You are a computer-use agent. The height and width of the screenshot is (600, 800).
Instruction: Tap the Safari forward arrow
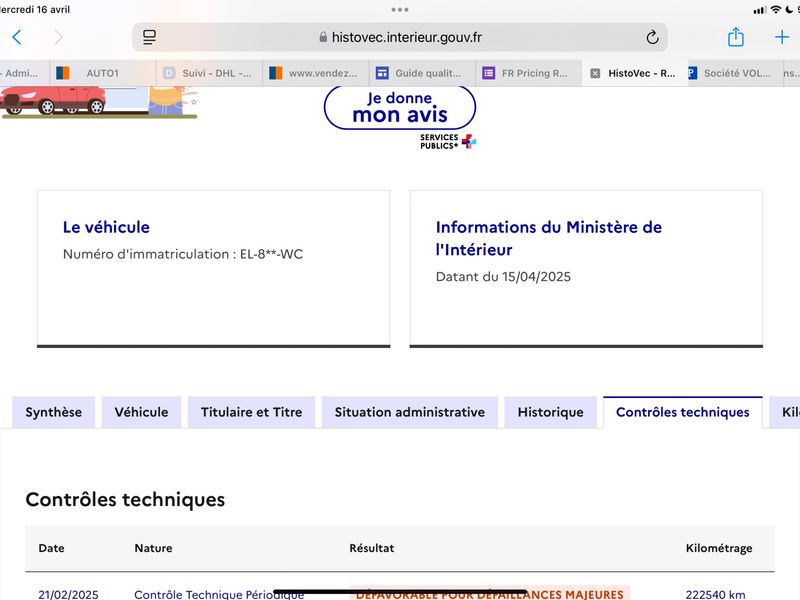[x=59, y=37]
